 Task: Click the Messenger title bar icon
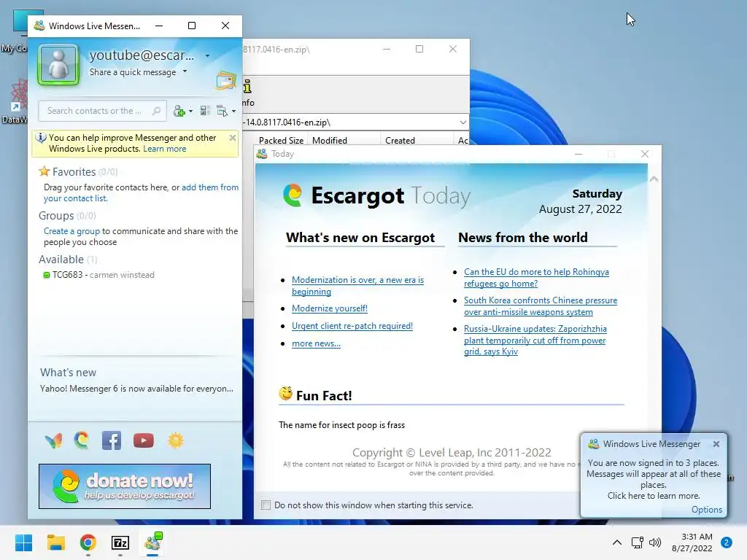click(39, 26)
